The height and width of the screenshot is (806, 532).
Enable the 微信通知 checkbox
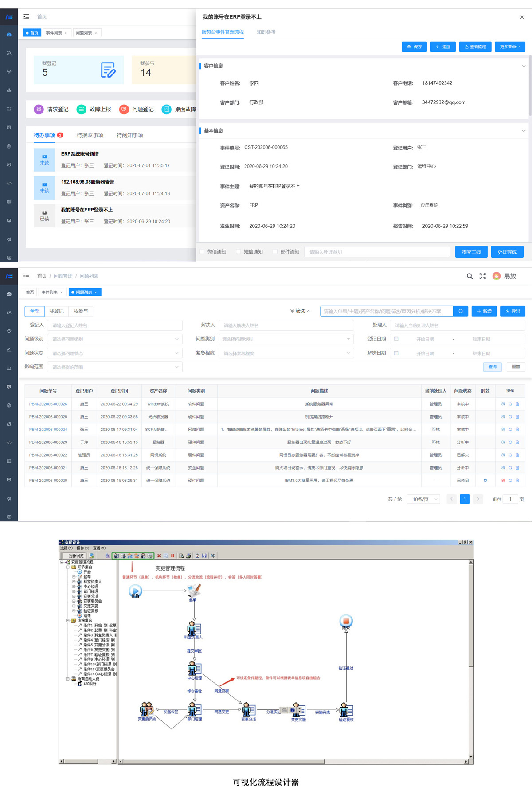pyautogui.click(x=202, y=252)
